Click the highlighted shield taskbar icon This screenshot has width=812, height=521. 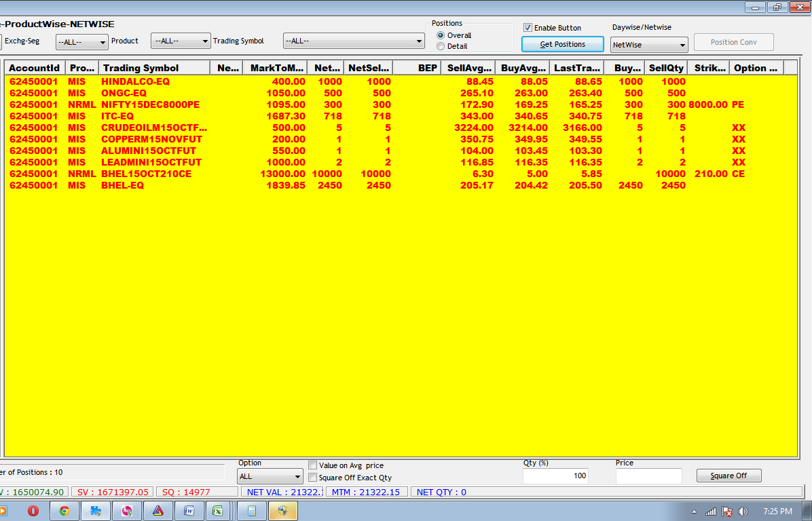(x=282, y=512)
